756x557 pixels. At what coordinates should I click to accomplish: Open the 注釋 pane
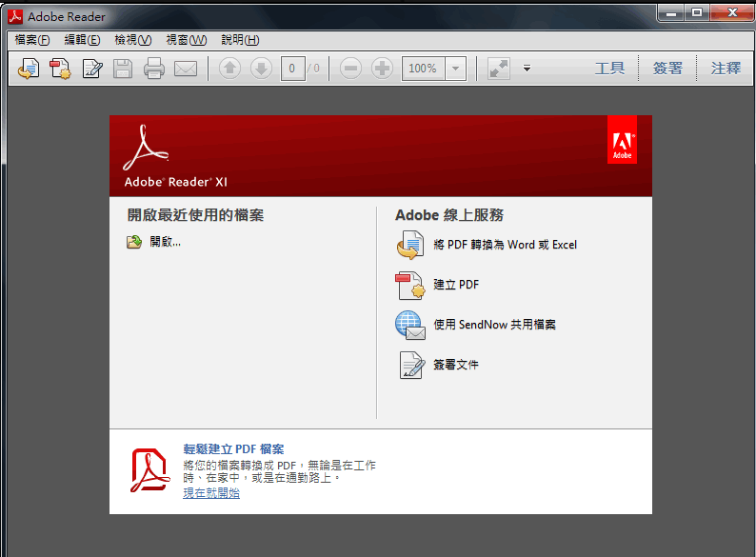pos(726,69)
